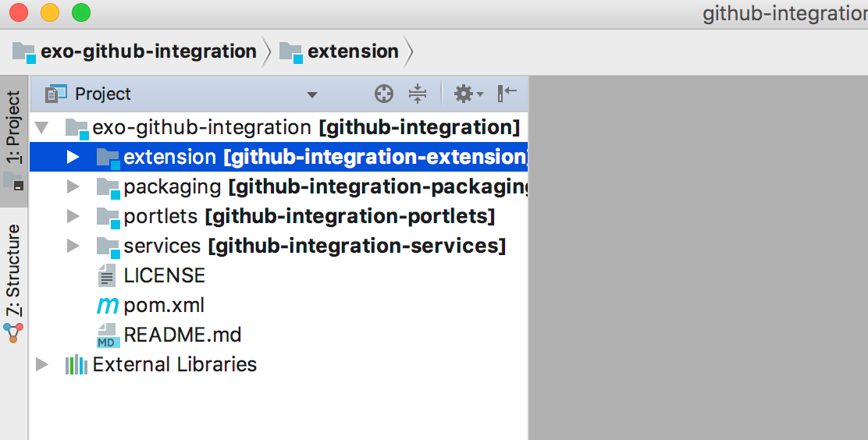Click the extension breadcrumb in navigation bar

(x=339, y=51)
